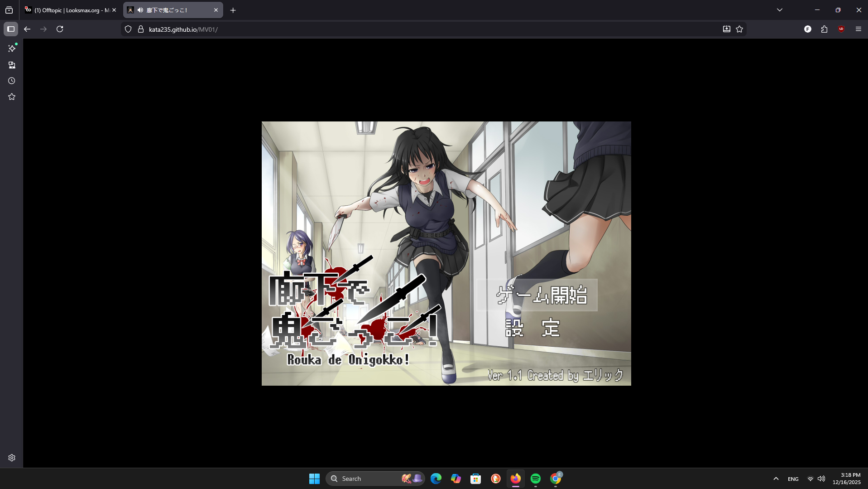Click the taskbar Search box
The height and width of the screenshot is (489, 868).
pos(376,478)
